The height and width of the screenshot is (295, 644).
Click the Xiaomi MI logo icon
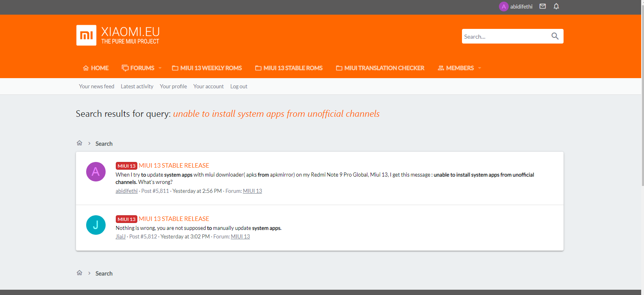[86, 35]
